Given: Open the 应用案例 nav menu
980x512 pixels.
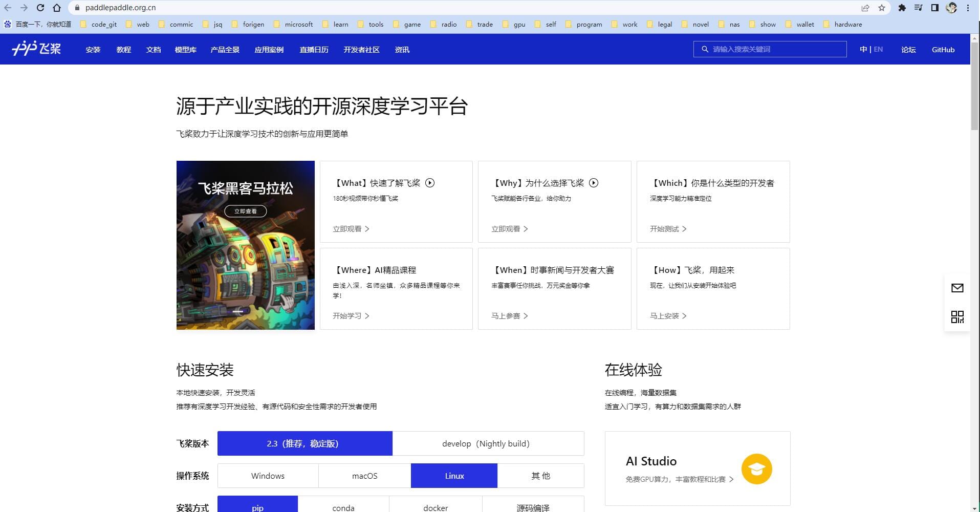Looking at the screenshot, I should coord(269,50).
